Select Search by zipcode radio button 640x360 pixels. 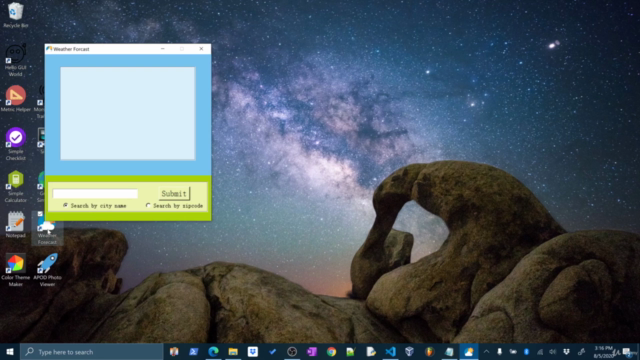[148, 205]
